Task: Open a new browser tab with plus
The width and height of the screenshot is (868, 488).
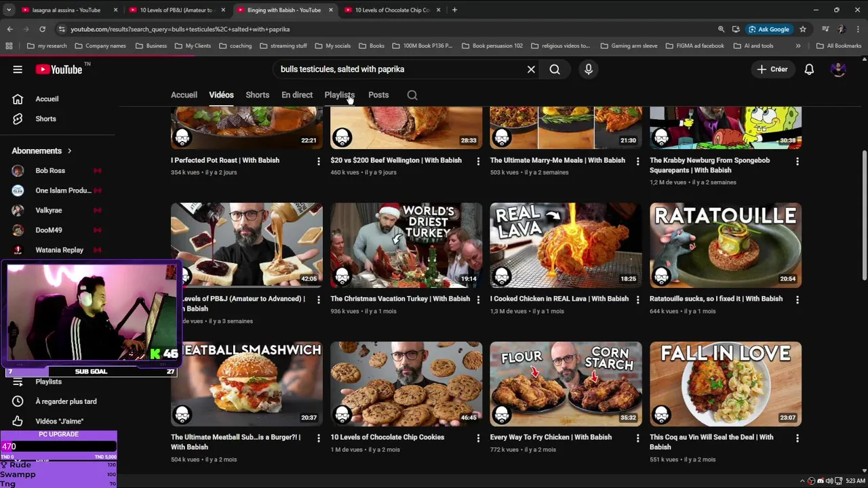Action: coord(454,10)
